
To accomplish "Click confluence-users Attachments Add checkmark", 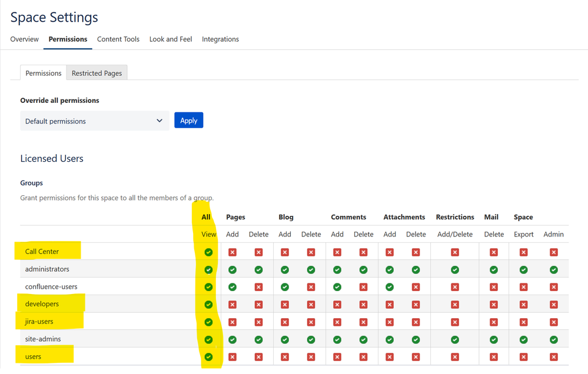I will pyautogui.click(x=390, y=287).
